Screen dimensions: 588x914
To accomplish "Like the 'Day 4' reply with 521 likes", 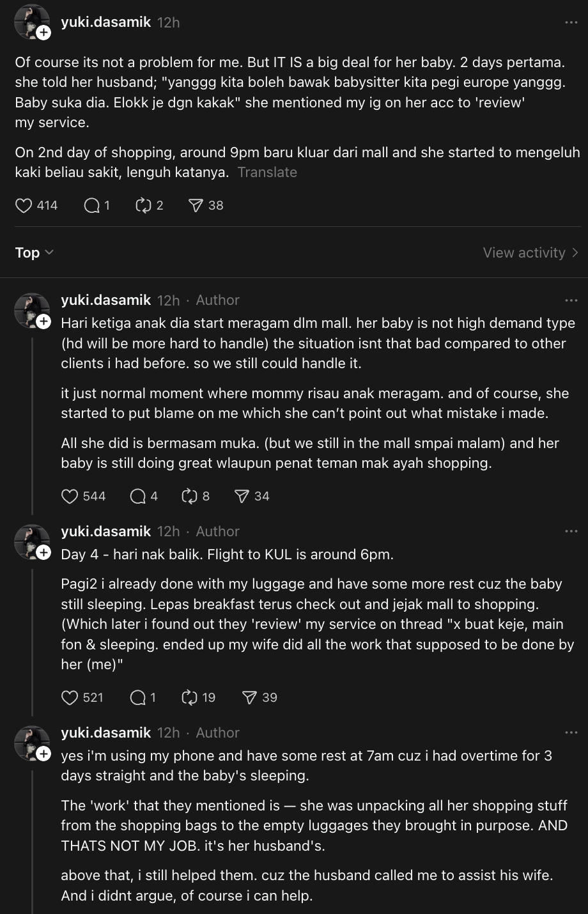I will pos(70,697).
